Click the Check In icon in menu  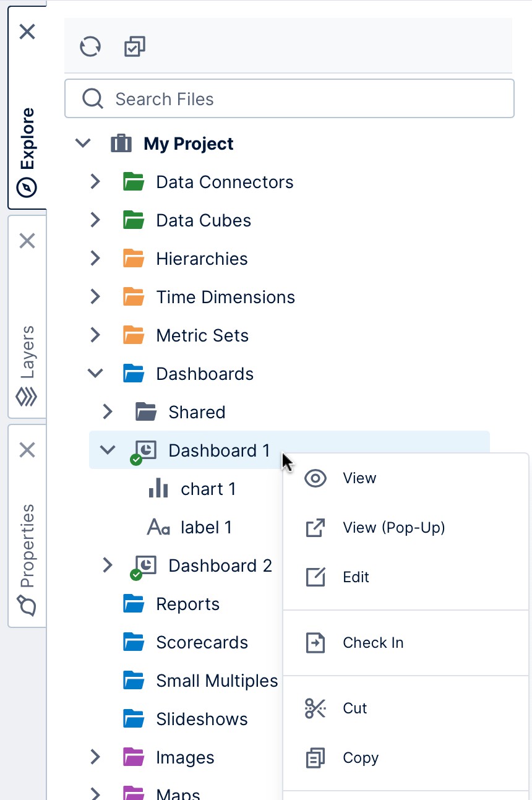coord(315,643)
